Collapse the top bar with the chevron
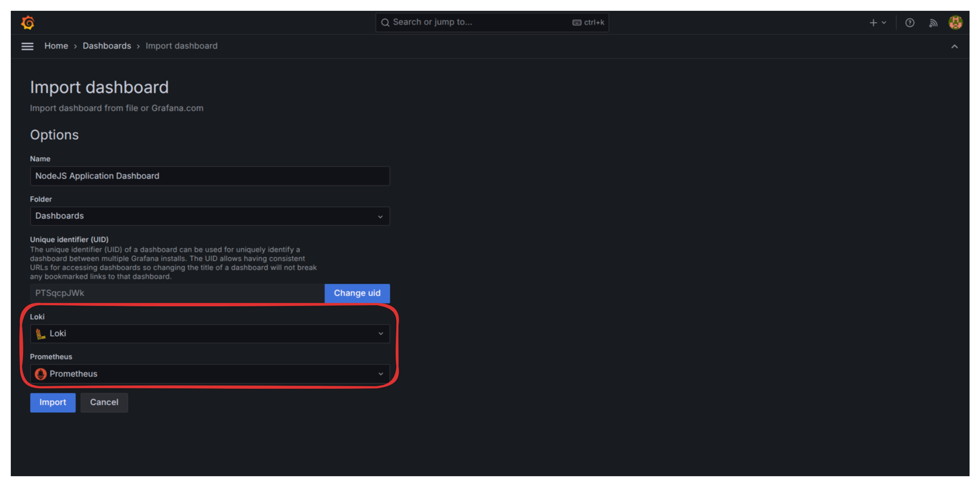980x487 pixels. [954, 46]
